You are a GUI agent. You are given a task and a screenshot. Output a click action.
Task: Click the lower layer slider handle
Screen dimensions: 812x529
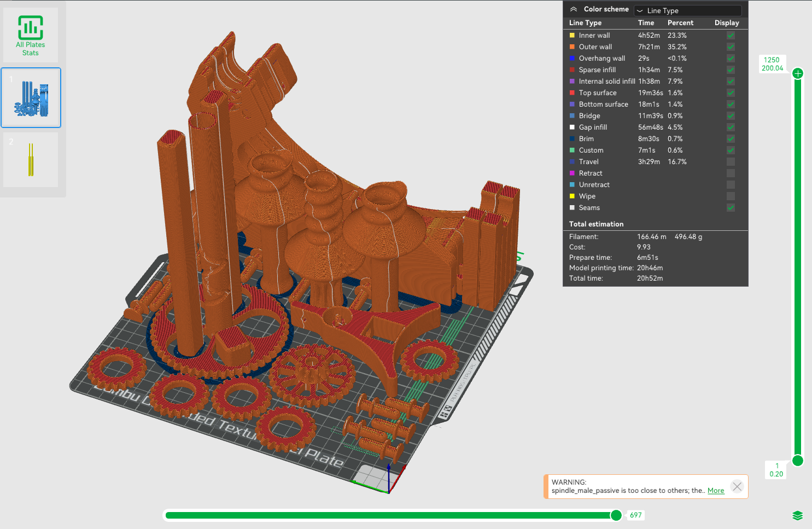[798, 461]
